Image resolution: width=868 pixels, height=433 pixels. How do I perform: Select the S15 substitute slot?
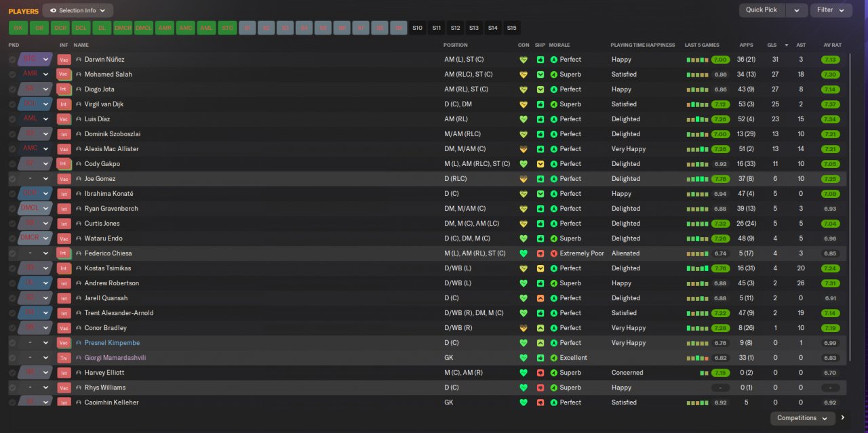pos(511,28)
